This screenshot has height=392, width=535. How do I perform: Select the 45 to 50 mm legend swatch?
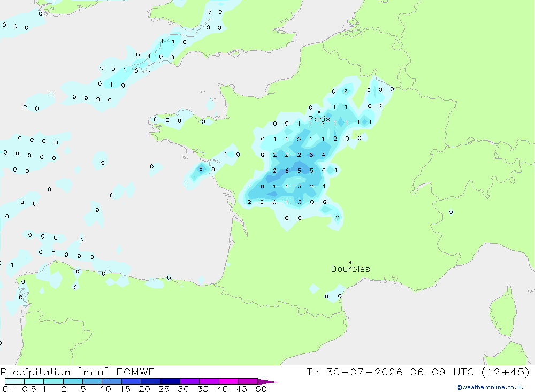pyautogui.click(x=248, y=381)
